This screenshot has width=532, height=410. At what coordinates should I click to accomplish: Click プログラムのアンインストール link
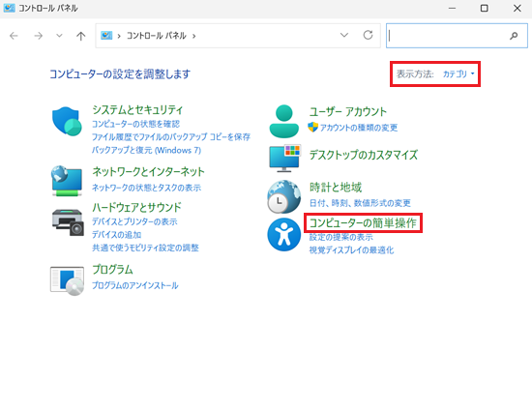(x=135, y=285)
